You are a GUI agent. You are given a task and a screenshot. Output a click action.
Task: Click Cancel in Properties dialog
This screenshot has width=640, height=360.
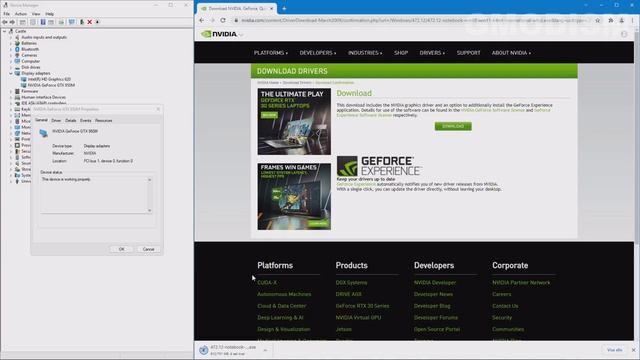coord(148,249)
